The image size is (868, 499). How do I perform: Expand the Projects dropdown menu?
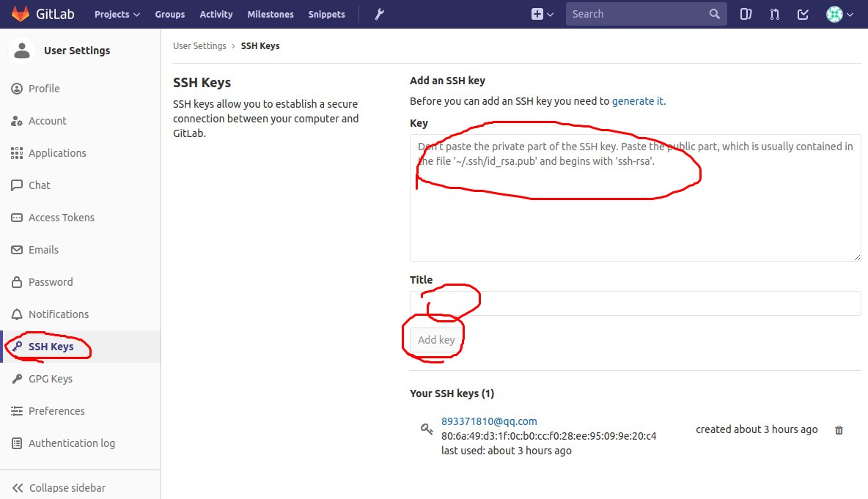click(117, 14)
